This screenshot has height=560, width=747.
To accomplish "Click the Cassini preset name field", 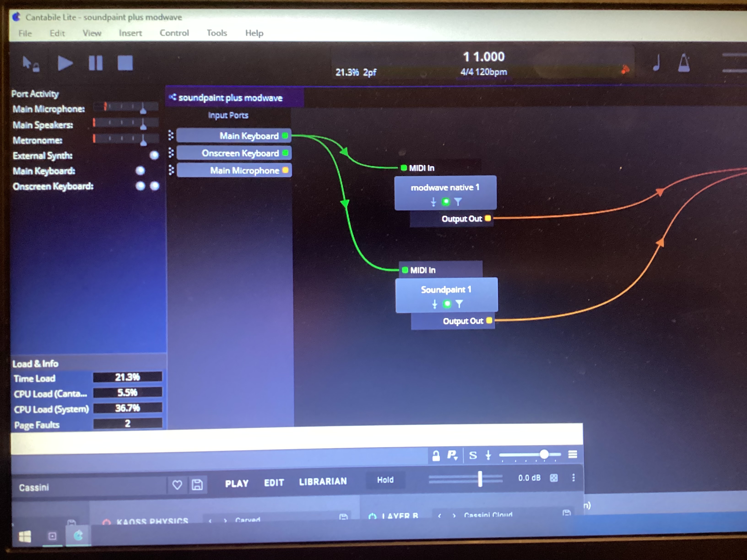I will click(90, 487).
